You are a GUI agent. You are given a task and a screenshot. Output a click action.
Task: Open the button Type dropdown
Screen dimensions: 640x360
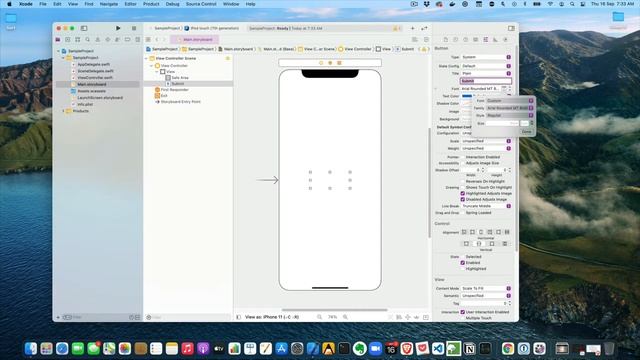[486, 57]
